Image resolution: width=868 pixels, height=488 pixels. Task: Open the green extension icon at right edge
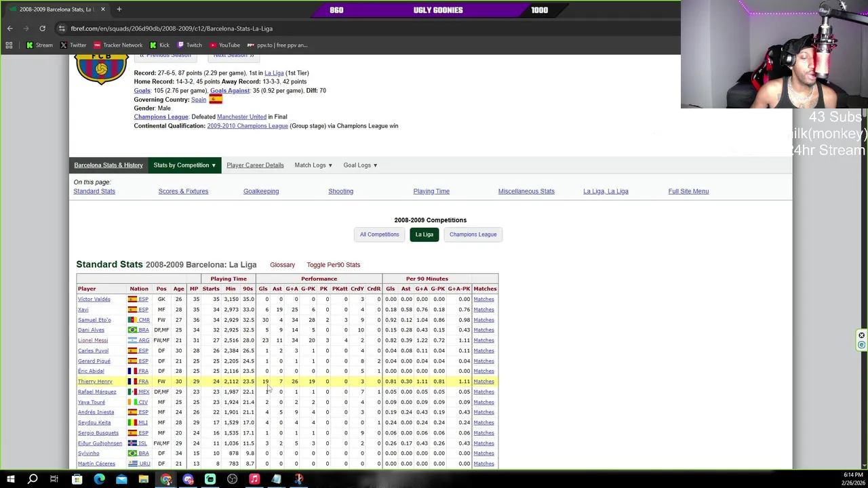[861, 345]
